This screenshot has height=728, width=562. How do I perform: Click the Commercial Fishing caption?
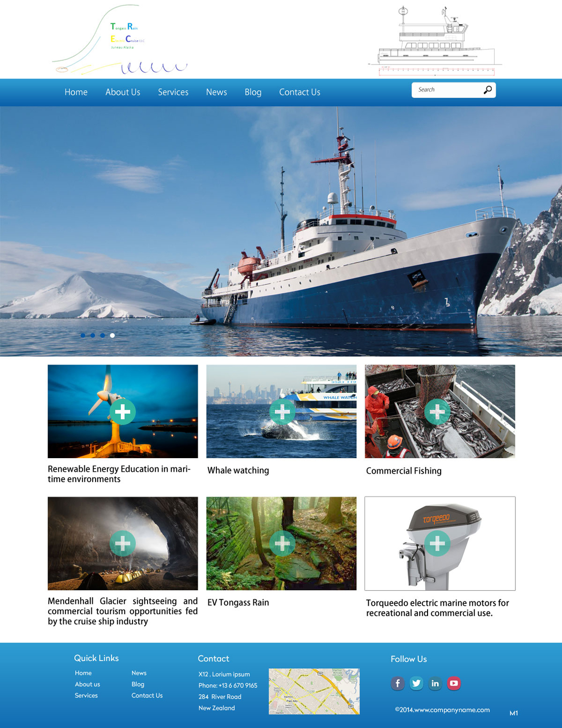(x=404, y=471)
